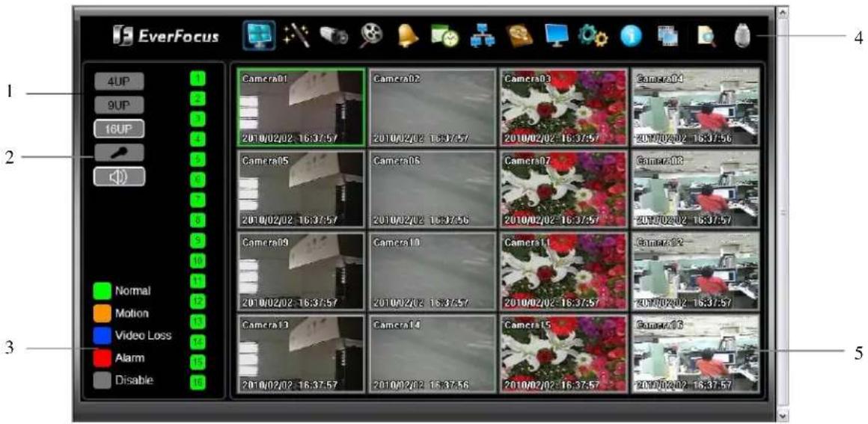868x424 pixels.
Task: Select the Camera16 video feed
Action: (695, 354)
